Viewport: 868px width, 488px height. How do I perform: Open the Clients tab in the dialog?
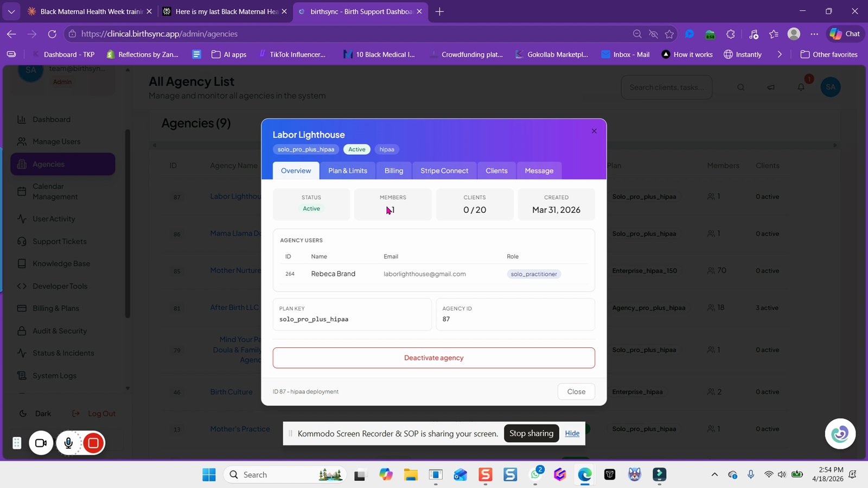[496, 170]
